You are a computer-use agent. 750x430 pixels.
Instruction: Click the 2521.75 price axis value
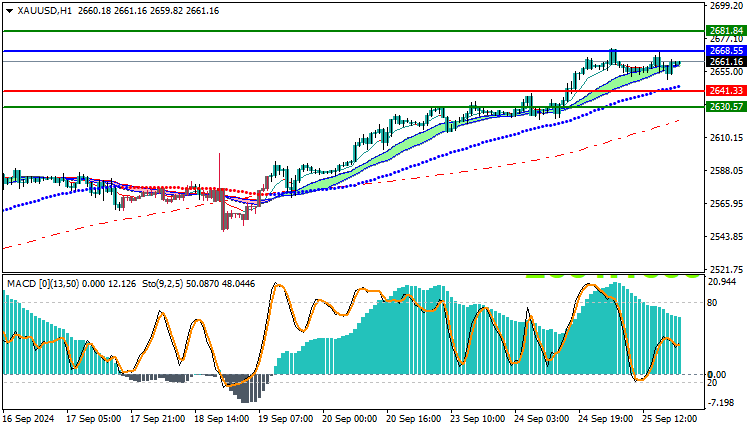[x=727, y=269]
